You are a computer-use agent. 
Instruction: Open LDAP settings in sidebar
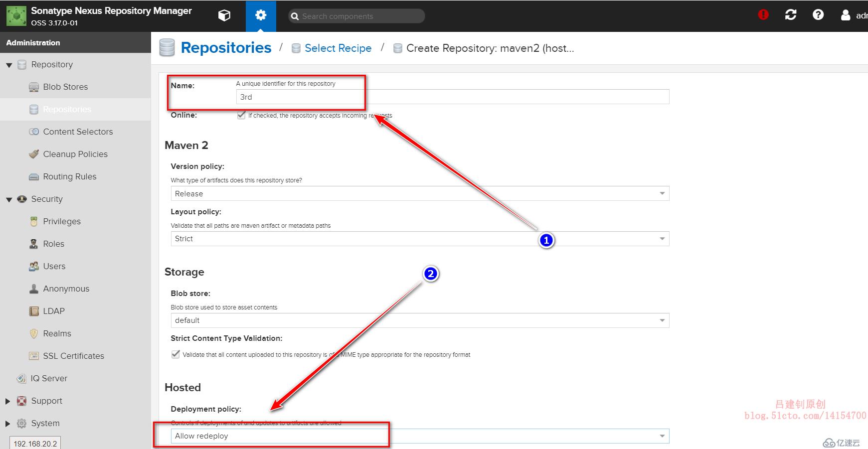54,311
